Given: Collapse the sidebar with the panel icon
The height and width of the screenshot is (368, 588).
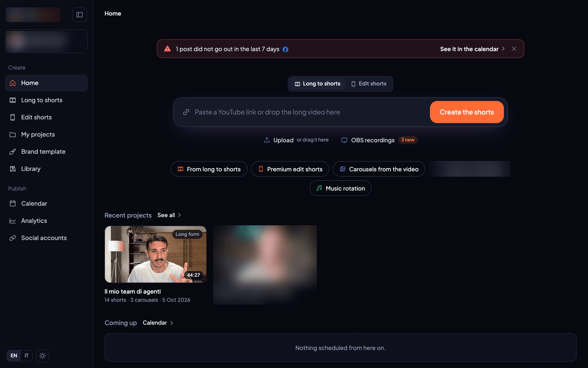Looking at the screenshot, I should click(79, 15).
